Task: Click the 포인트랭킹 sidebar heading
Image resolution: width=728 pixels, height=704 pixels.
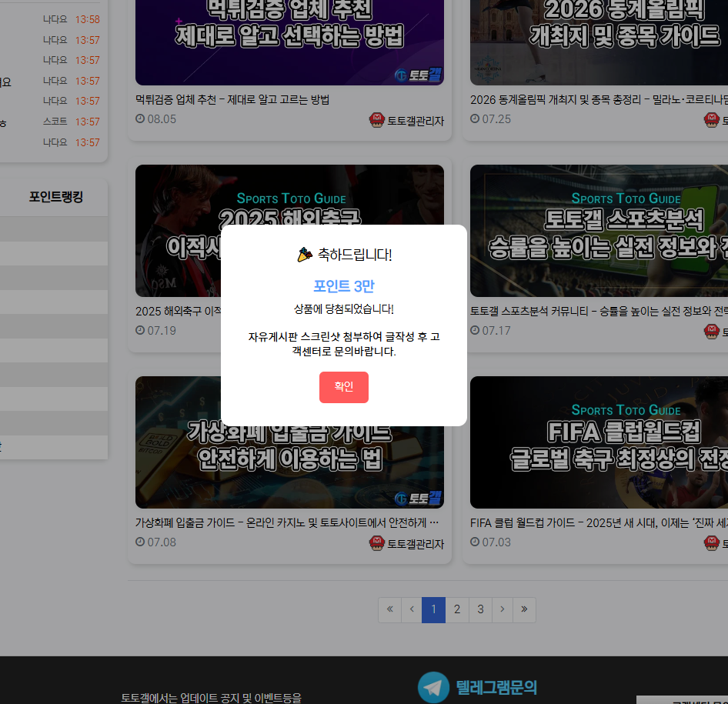Action: tap(55, 197)
